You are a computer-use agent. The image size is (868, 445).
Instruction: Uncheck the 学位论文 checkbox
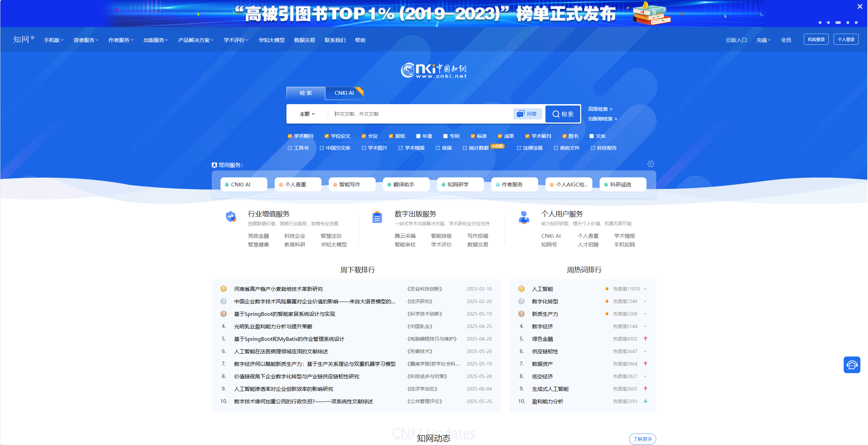tap(327, 136)
